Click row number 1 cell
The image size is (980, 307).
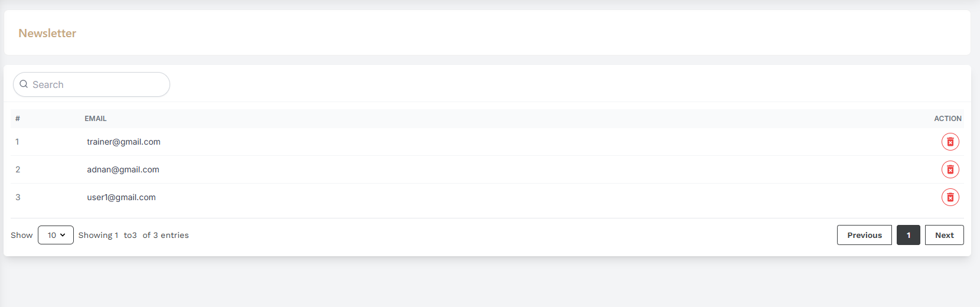(x=17, y=142)
